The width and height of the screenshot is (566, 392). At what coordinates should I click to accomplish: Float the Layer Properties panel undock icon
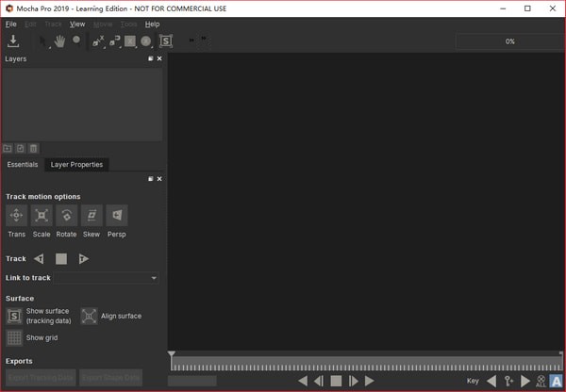tap(151, 179)
